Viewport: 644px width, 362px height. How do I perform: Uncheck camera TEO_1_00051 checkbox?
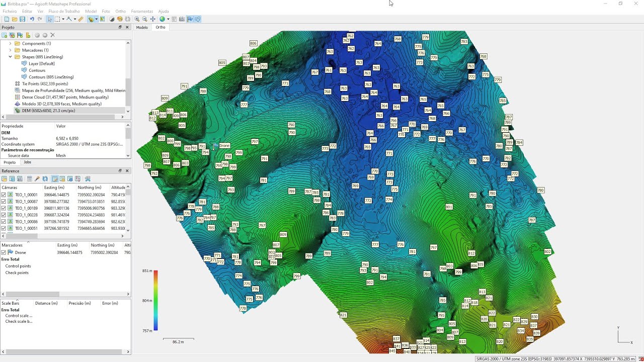pos(4,228)
